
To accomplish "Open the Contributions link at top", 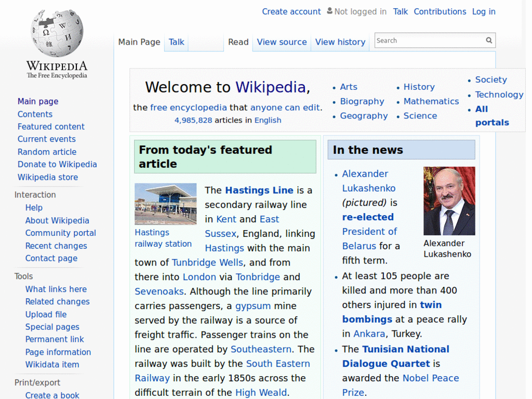I will click(x=440, y=11).
